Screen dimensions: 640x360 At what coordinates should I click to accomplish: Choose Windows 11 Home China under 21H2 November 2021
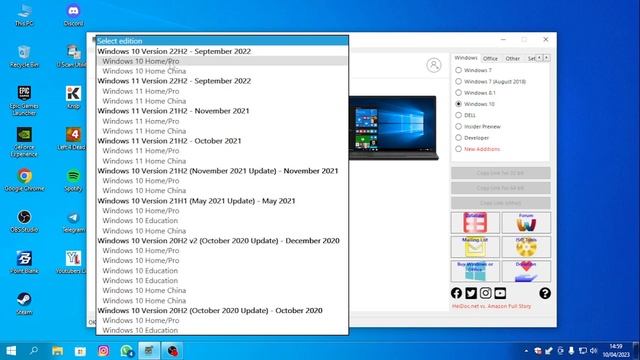pos(222,131)
